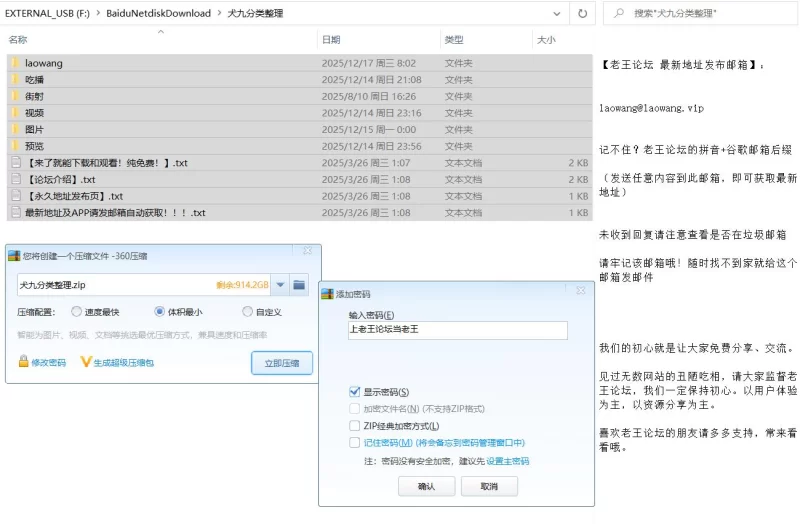Expand the archive filename dropdown arrow
The width and height of the screenshot is (800, 524).
(280, 285)
